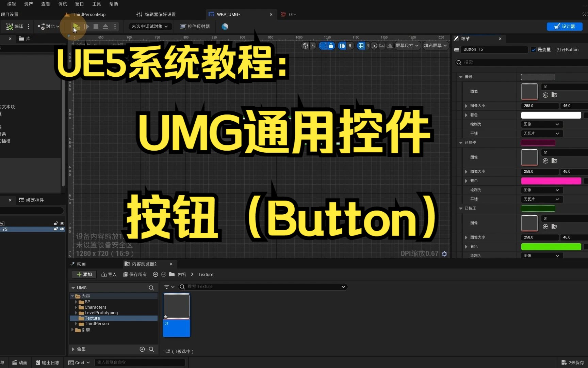Open the Debug (调试) menu

point(63,4)
